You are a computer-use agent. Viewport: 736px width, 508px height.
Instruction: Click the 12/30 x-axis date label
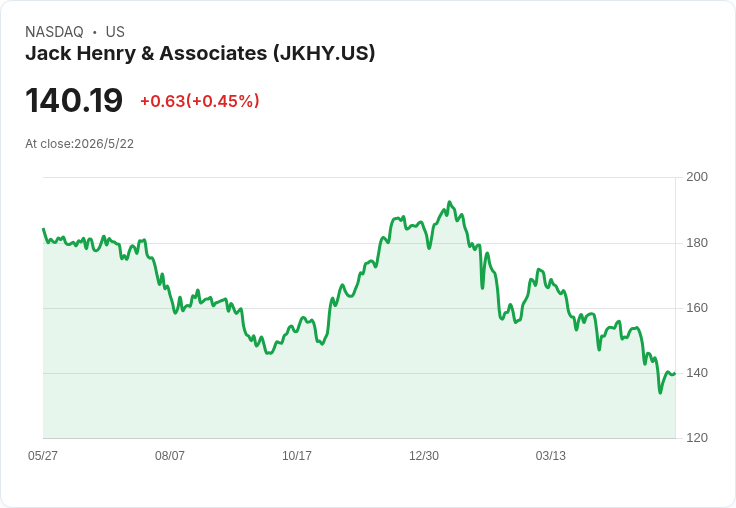pyautogui.click(x=423, y=455)
